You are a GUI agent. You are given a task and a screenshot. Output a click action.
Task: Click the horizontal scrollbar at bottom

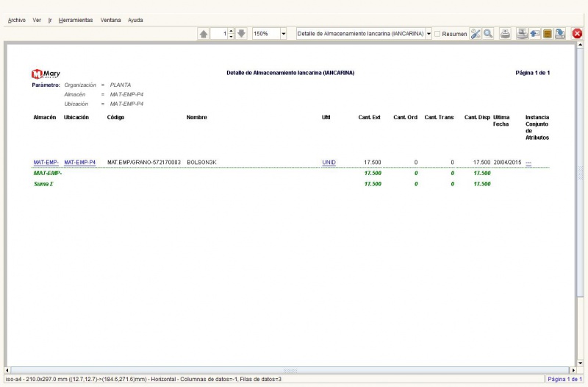[x=290, y=369]
